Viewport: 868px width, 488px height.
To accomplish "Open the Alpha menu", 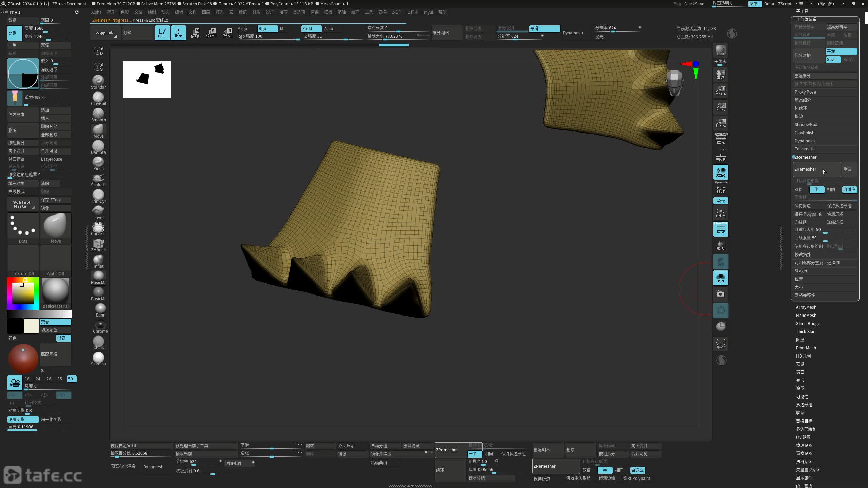I will click(x=96, y=12).
